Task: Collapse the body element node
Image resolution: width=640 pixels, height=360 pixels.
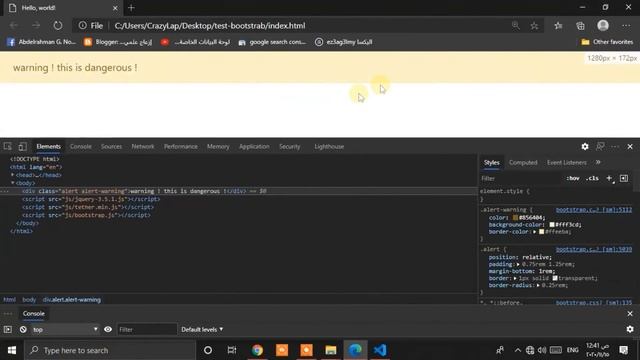Action: click(12, 183)
